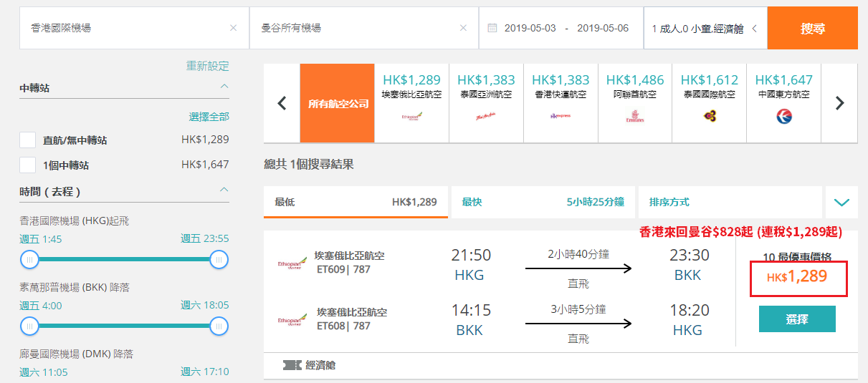Check the 直航/無中轉站 checkbox
This screenshot has width=868, height=383.
[x=27, y=140]
